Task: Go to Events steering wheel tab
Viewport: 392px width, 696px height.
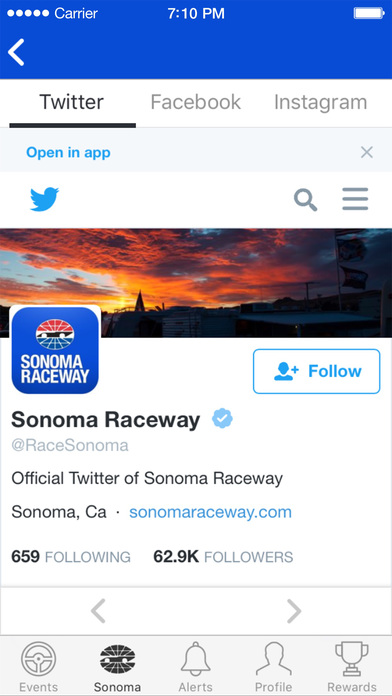Action: point(39,666)
